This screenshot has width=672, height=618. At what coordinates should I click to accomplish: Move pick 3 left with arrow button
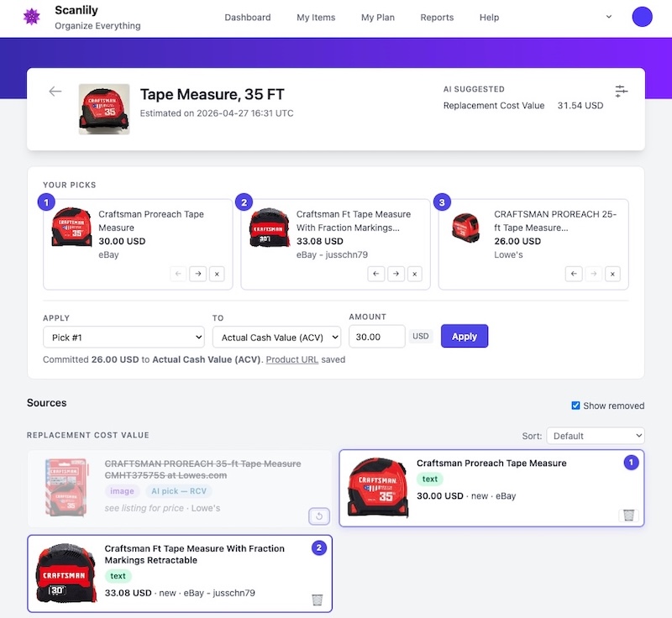[x=574, y=274]
